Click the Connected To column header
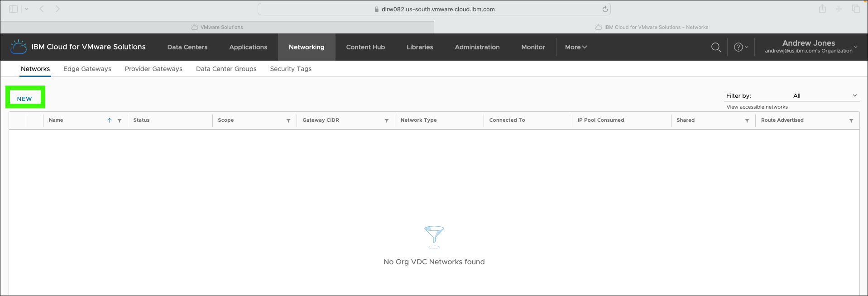 point(507,120)
